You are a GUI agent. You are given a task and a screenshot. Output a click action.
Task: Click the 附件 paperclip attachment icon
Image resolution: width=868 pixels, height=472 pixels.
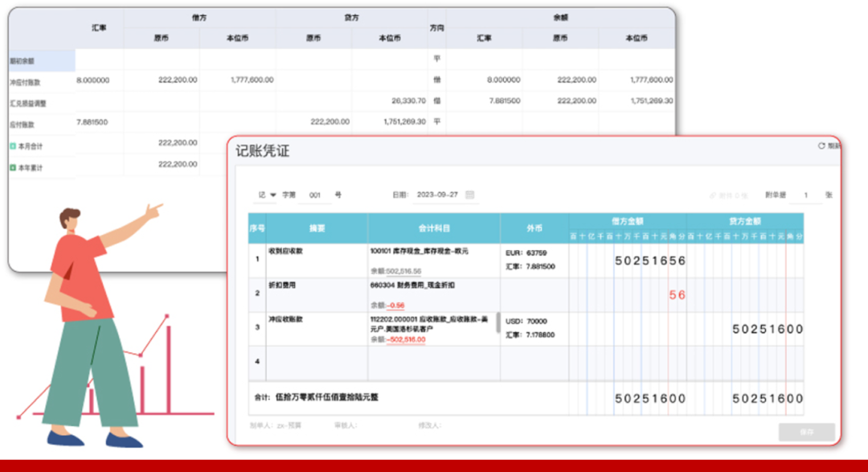point(713,194)
